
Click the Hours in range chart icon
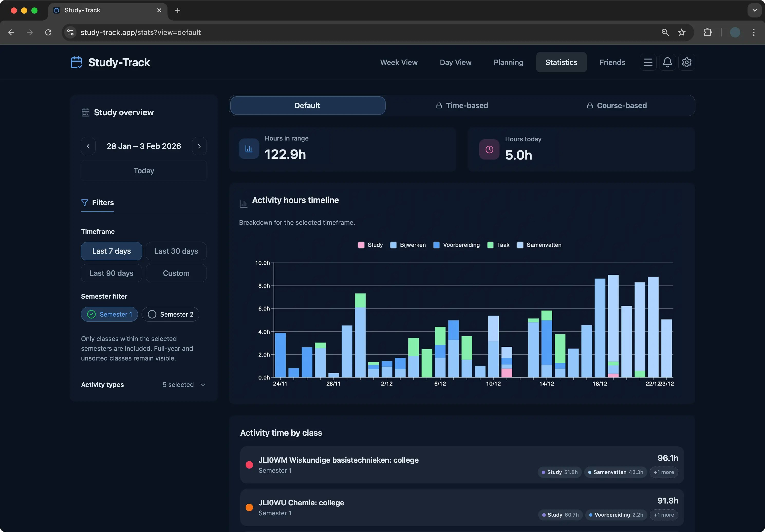(x=249, y=149)
